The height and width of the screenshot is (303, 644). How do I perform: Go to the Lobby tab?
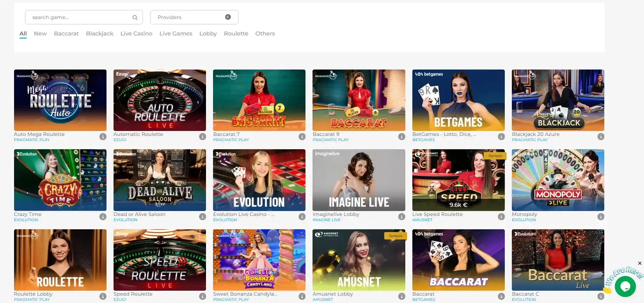point(208,34)
